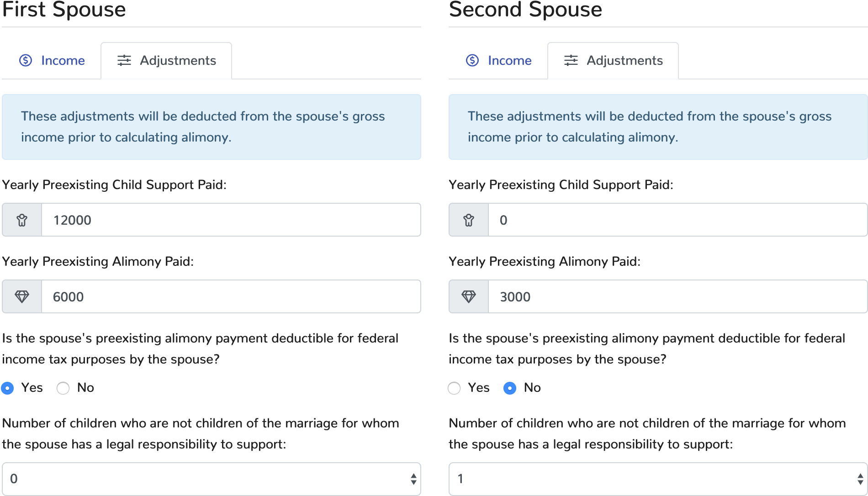868x496 pixels.
Task: Click the dollar icon on Second Spouse Income tab
Action: point(472,60)
